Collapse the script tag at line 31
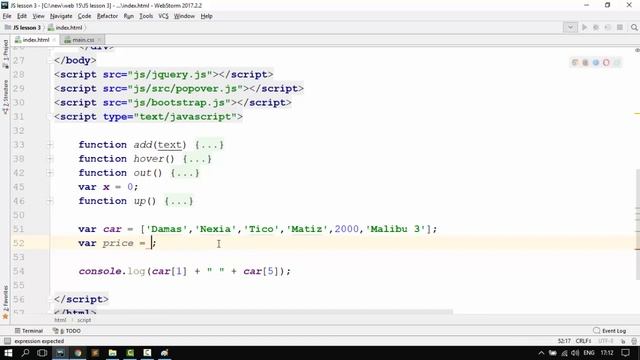This screenshot has height=360, width=640. click(x=50, y=116)
